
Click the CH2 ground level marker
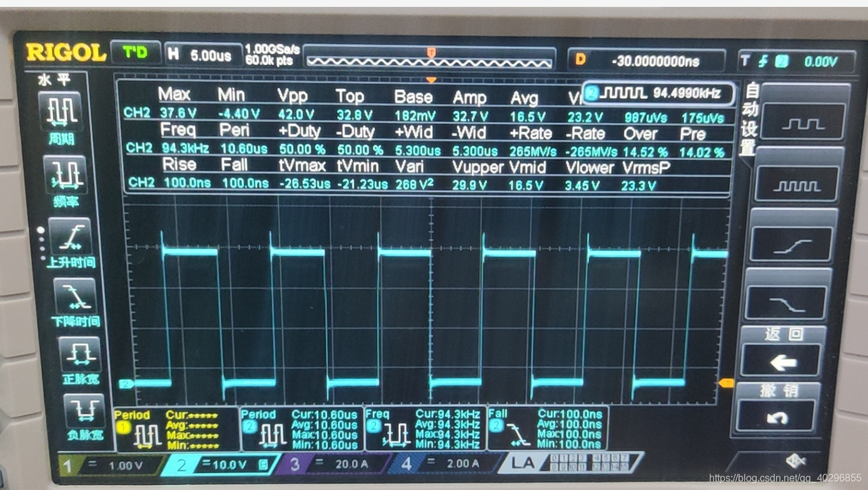126,384
